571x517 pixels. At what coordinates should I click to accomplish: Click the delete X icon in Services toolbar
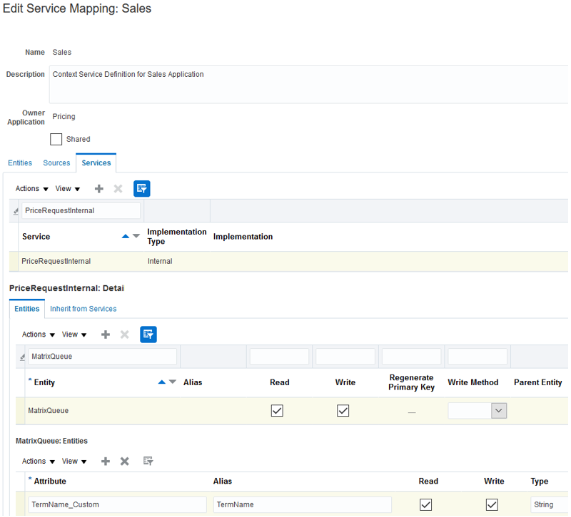point(118,189)
